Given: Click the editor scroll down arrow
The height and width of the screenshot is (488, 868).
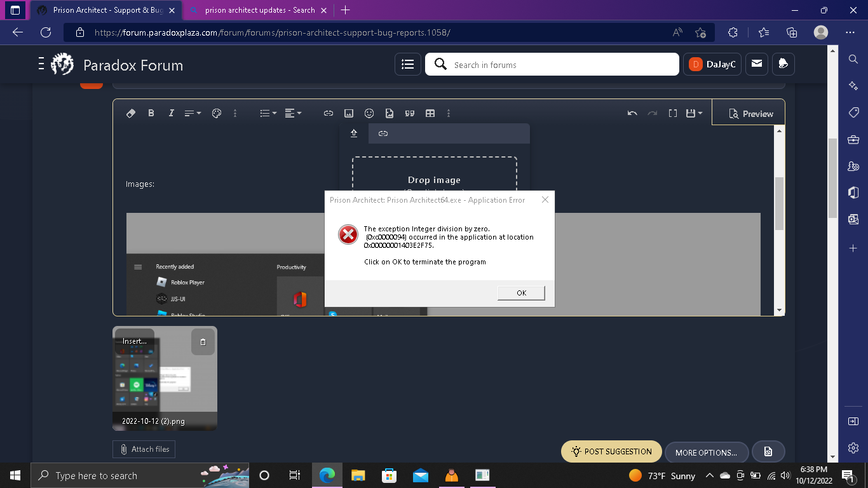Looking at the screenshot, I should pos(780,310).
